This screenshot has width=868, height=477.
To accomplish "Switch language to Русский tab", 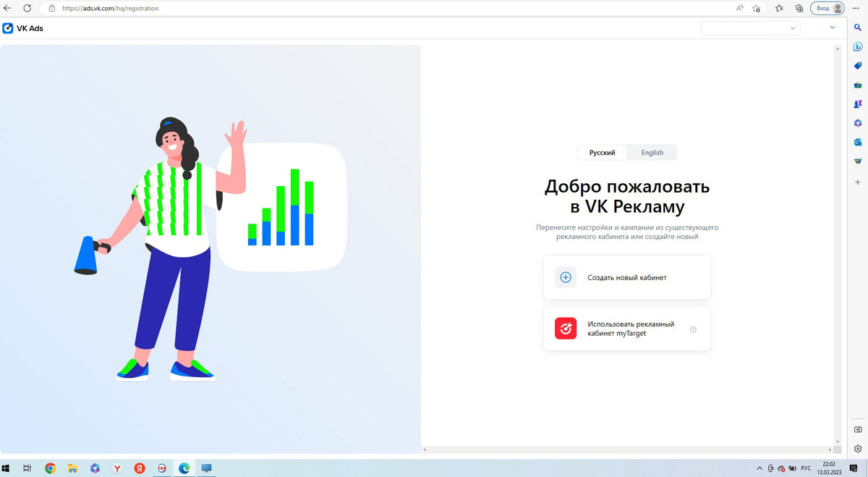I will (x=602, y=153).
